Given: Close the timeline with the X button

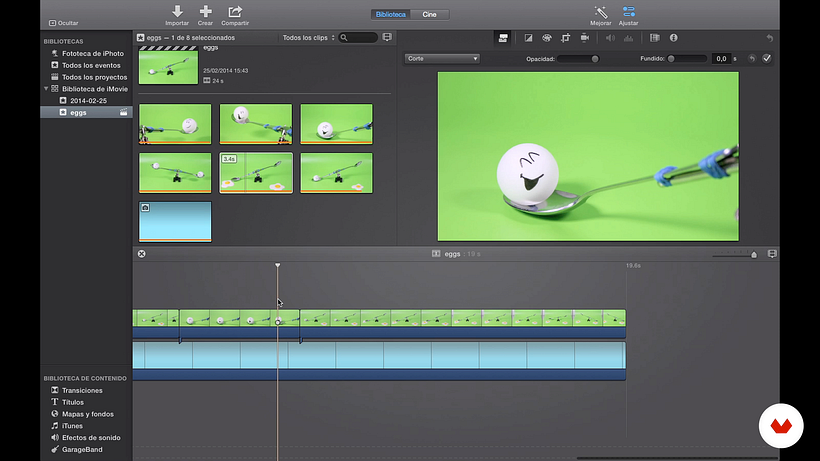Looking at the screenshot, I should [142, 254].
